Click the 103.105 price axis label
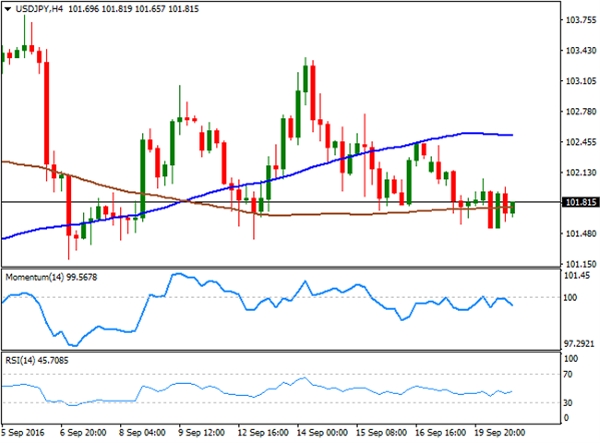Image resolution: width=600 pixels, height=443 pixels. [581, 81]
